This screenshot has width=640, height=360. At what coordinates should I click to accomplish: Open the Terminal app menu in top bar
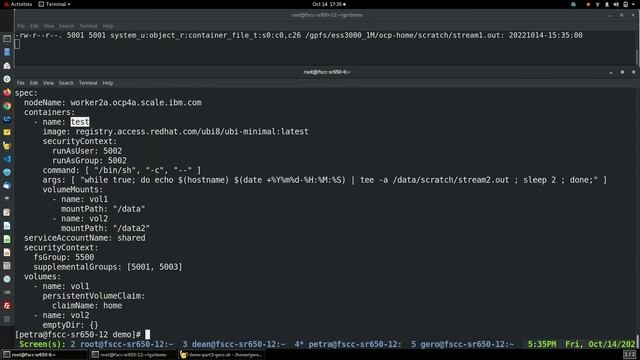tap(54, 4)
